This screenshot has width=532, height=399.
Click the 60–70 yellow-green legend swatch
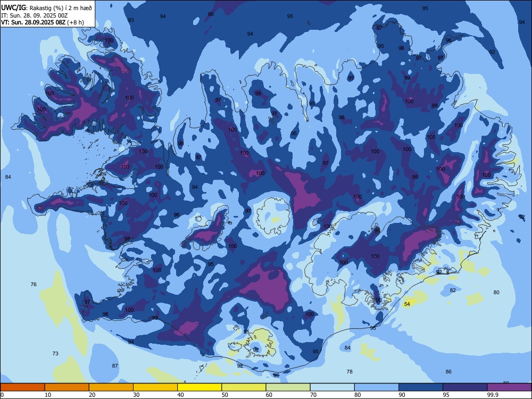pyautogui.click(x=288, y=387)
